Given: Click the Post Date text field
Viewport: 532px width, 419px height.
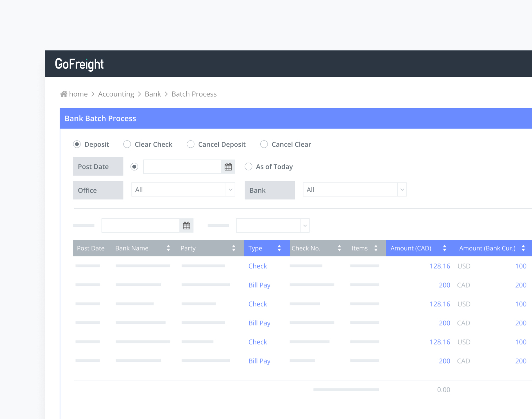Looking at the screenshot, I should [x=182, y=167].
